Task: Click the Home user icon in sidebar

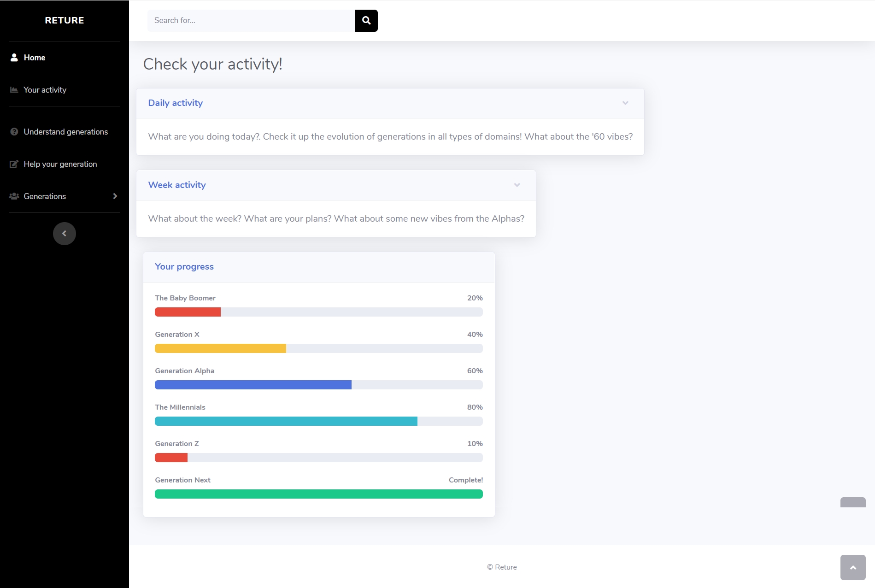Action: pos(14,58)
